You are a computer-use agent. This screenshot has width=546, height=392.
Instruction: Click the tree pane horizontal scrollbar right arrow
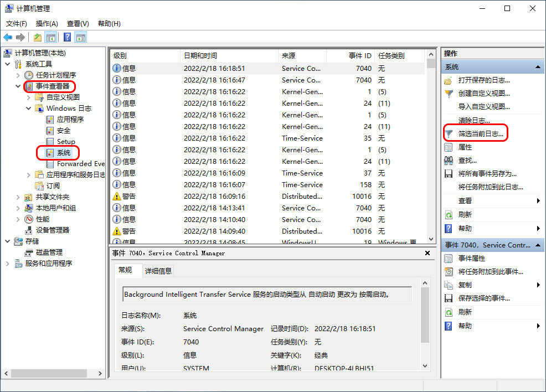(x=100, y=374)
